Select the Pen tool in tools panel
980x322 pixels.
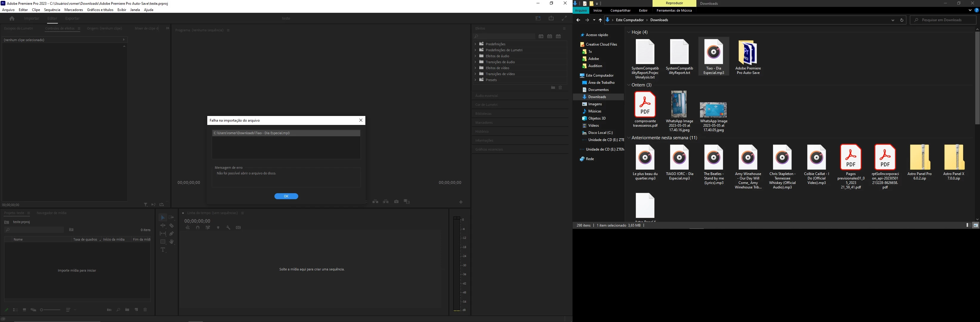pyautogui.click(x=171, y=233)
